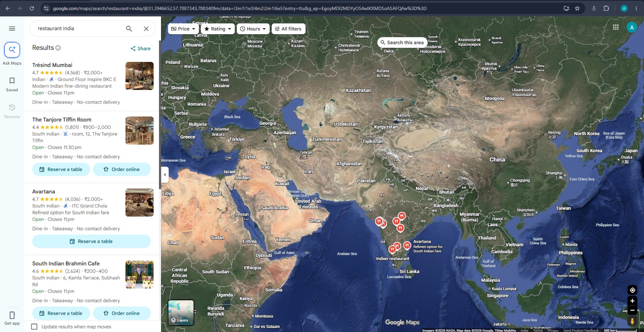
Task: Open the Rating filter dropdown
Action: (x=218, y=29)
